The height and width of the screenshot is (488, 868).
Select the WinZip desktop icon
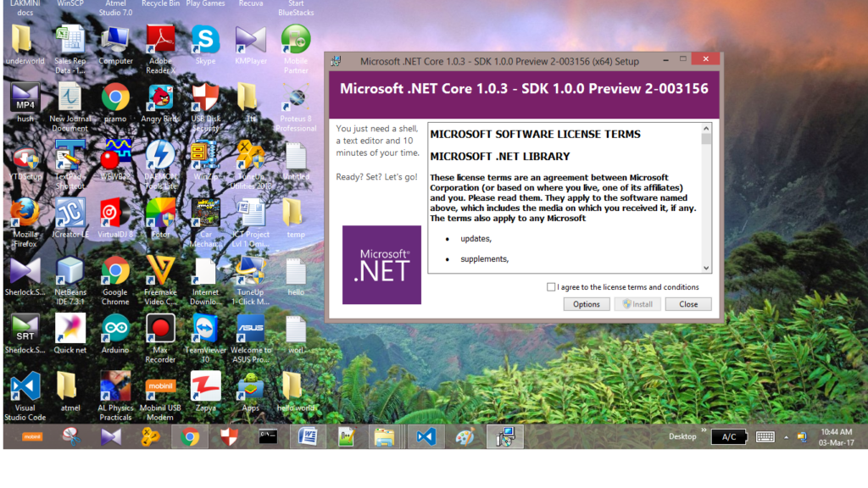pos(205,161)
